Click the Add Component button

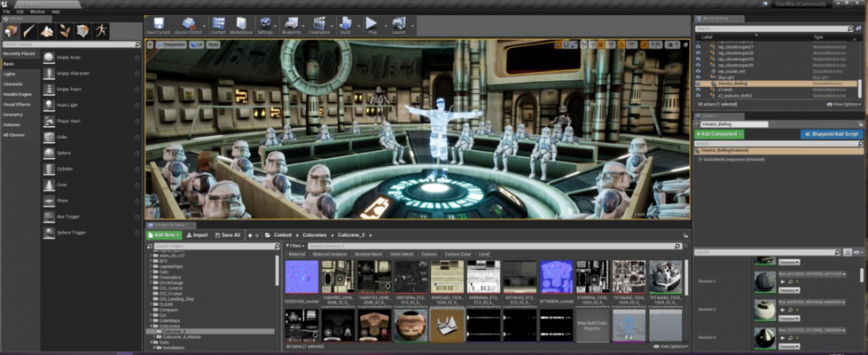click(719, 134)
